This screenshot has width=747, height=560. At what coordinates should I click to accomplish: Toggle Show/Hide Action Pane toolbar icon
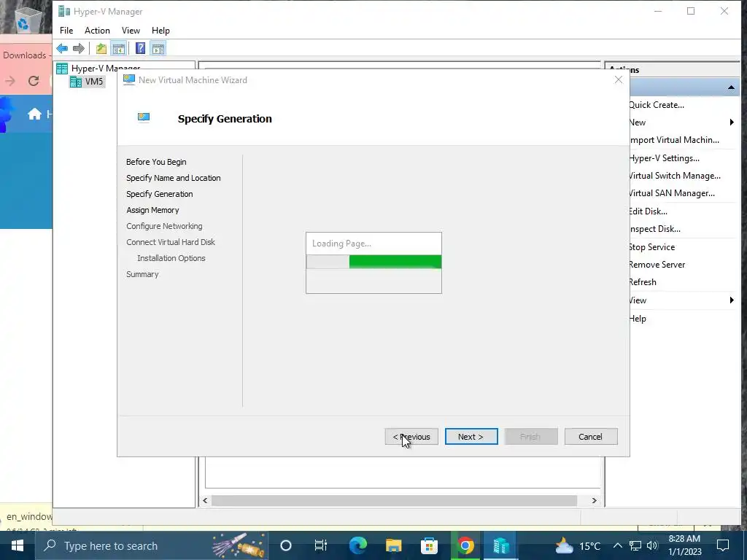pos(158,48)
